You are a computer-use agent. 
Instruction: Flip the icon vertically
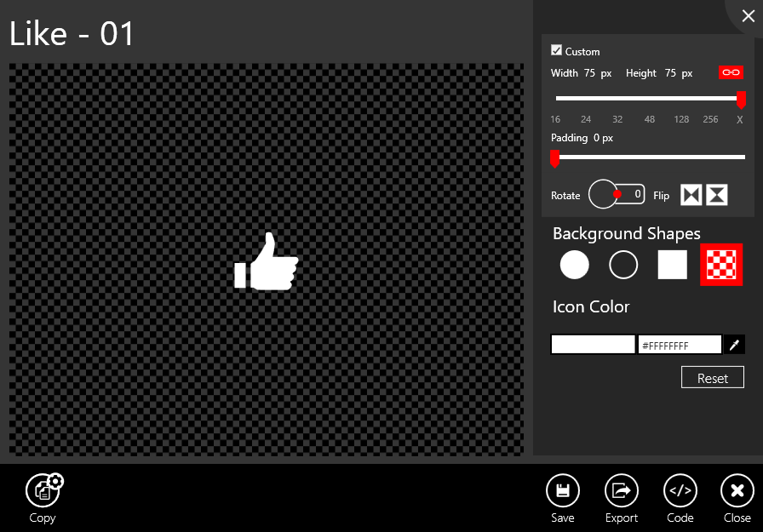pyautogui.click(x=717, y=195)
